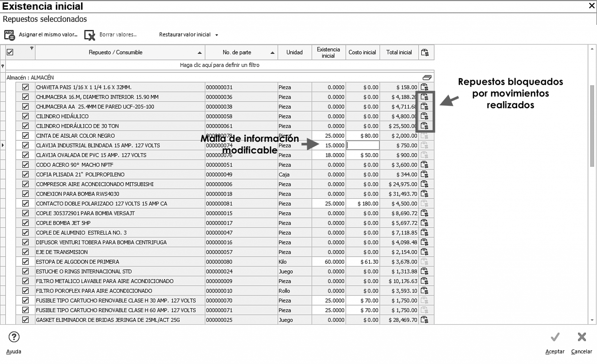The height and width of the screenshot is (364, 597).
Task: Click the movements icon for EJE DE TRANSMISION row
Action: [x=424, y=252]
